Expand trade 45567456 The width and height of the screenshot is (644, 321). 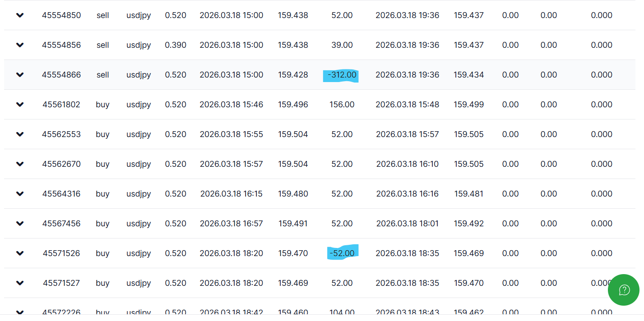(20, 224)
